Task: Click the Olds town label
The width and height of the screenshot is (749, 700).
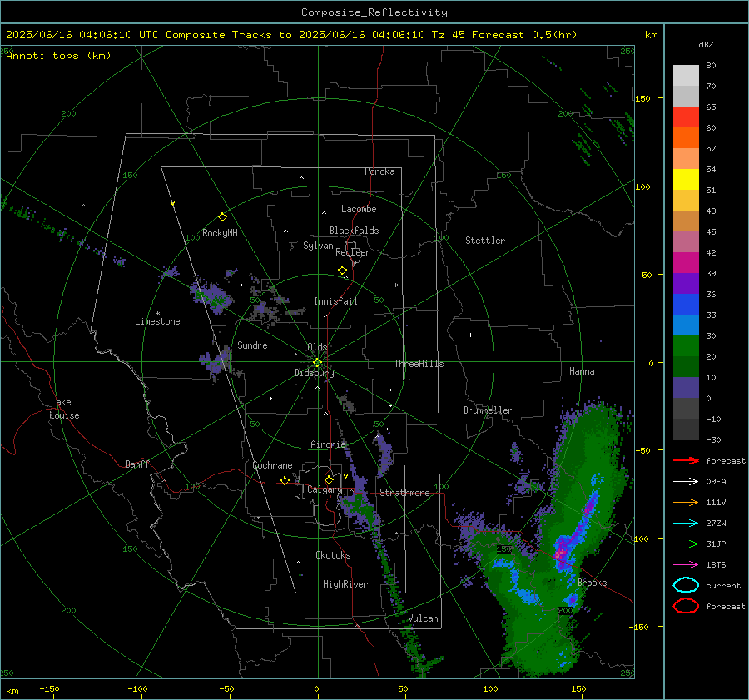Action: point(317,347)
